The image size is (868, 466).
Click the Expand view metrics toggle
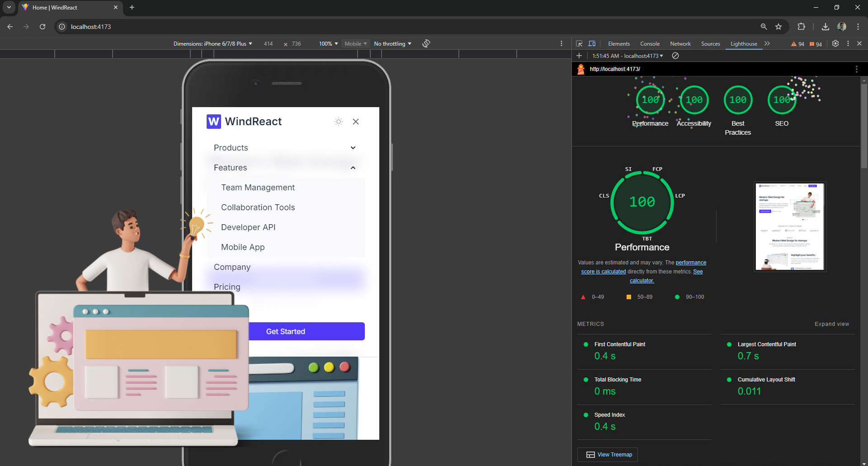coord(832,324)
